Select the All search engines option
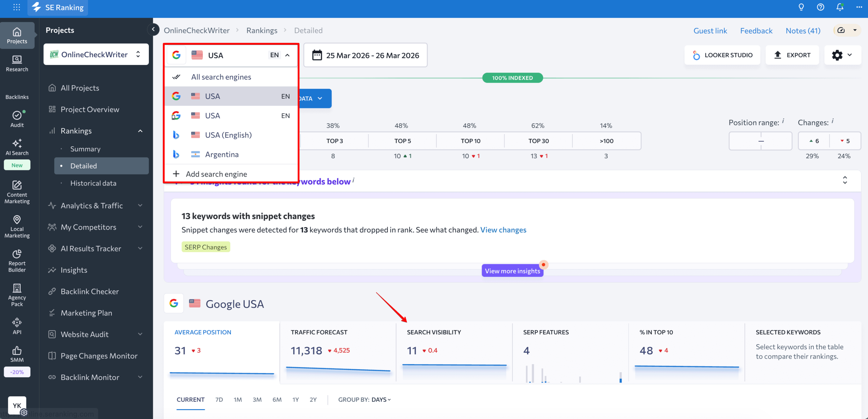Image resolution: width=868 pixels, height=419 pixels. 221,77
